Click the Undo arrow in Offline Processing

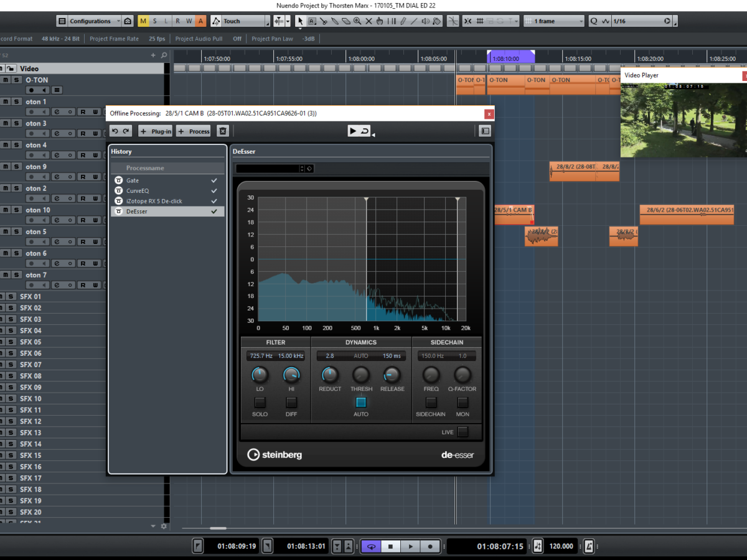(115, 131)
